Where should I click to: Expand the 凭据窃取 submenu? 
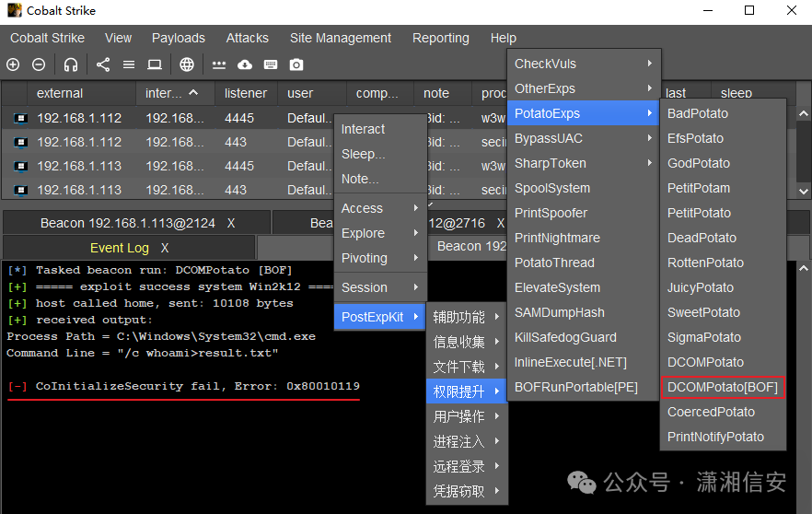pyautogui.click(x=467, y=491)
